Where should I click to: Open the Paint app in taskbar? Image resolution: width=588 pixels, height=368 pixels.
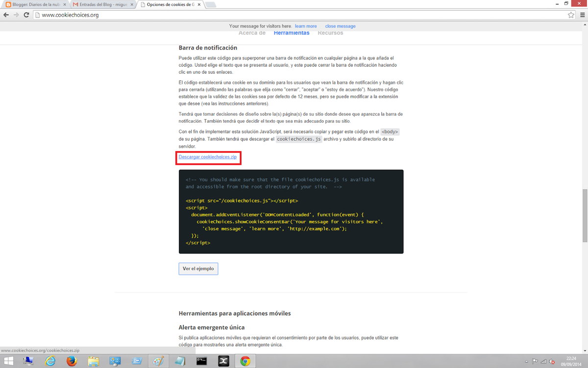pos(158,361)
